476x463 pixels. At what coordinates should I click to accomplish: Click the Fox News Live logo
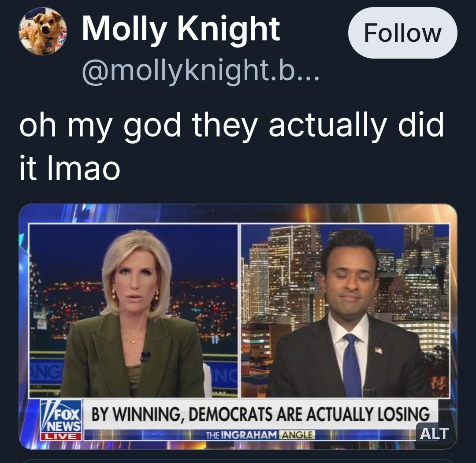pos(61,421)
